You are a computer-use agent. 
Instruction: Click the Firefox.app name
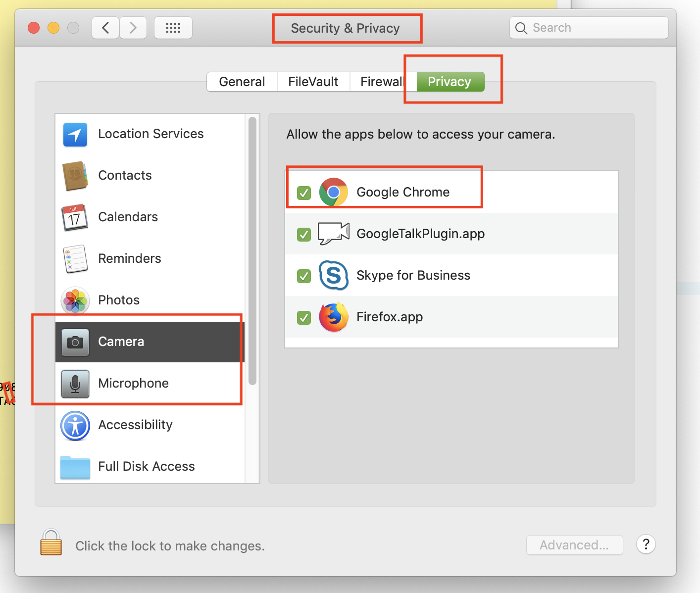tap(390, 317)
